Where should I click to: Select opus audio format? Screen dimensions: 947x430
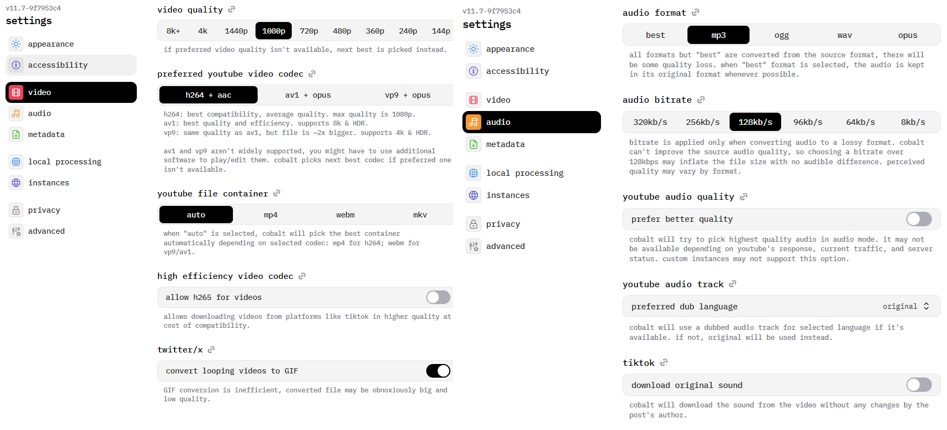pos(907,35)
